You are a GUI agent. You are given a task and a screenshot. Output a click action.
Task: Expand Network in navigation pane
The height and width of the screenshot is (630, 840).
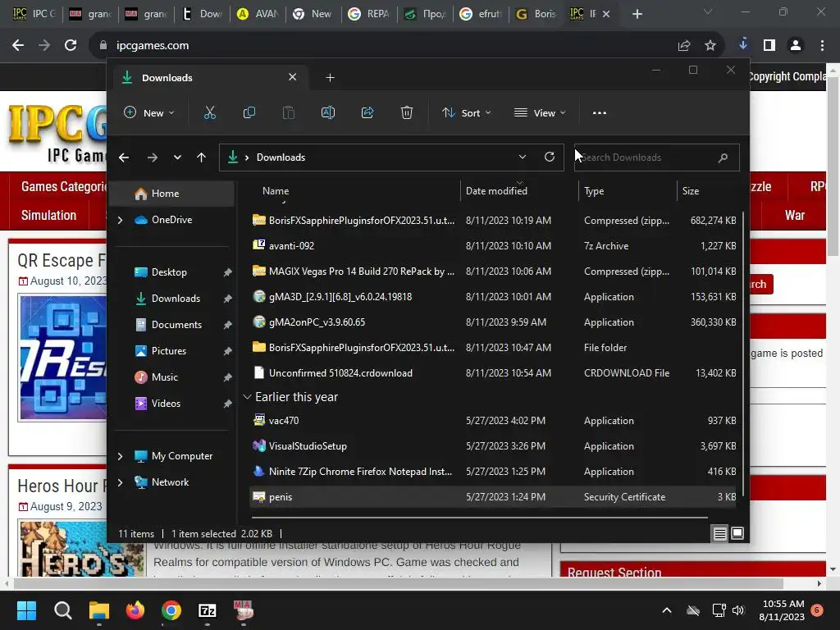(x=120, y=482)
